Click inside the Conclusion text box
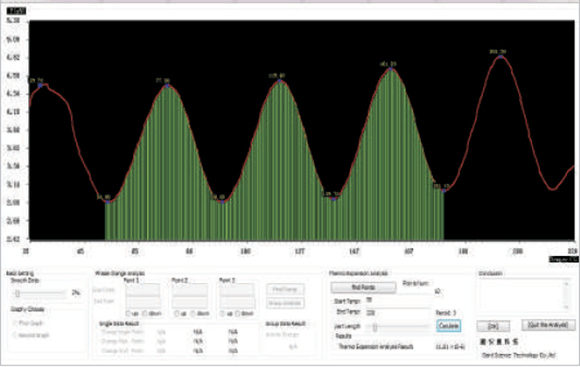This screenshot has width=580, height=367. point(521,295)
